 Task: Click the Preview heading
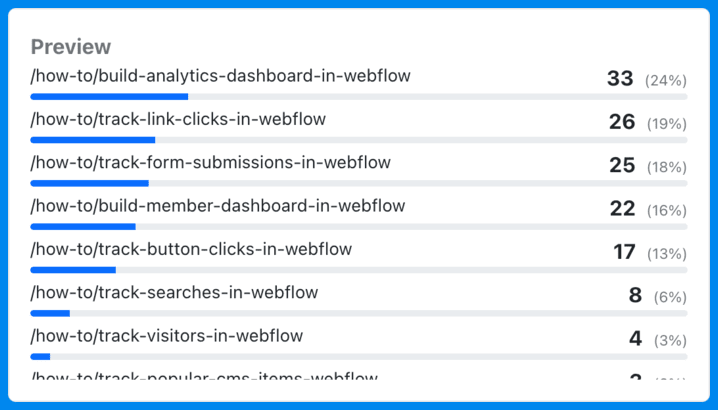[x=71, y=47]
